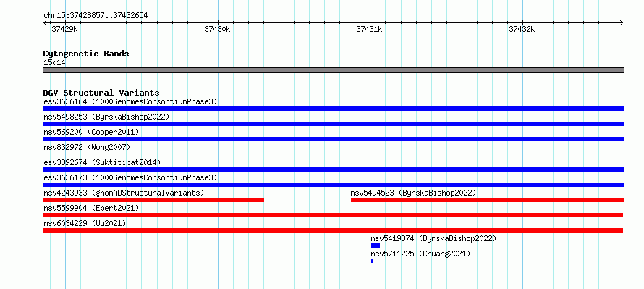Screen dimensions: 644x289
Task: Click the 37429k ruler tick label
Action: [64, 29]
